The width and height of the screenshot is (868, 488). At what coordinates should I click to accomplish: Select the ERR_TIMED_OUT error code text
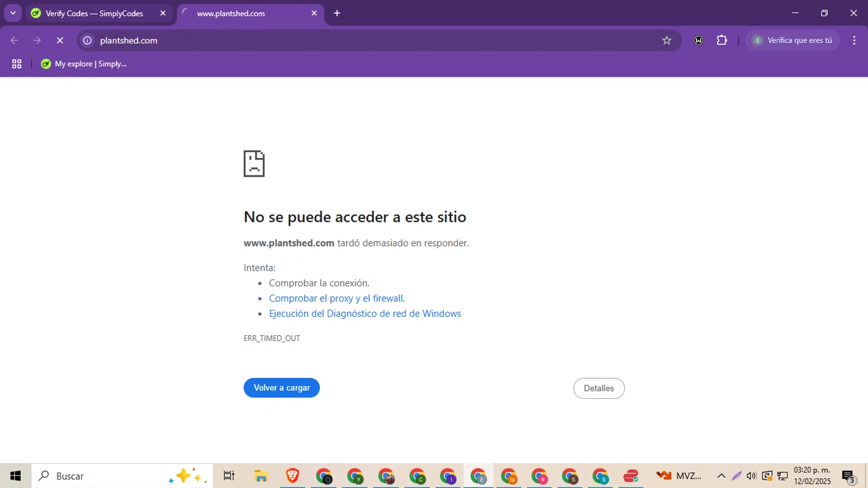coord(272,338)
